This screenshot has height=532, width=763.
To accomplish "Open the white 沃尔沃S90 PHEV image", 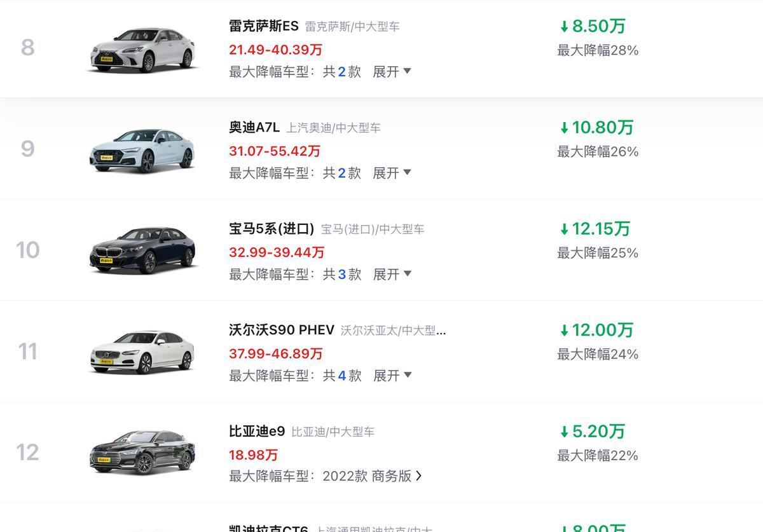I will point(142,351).
